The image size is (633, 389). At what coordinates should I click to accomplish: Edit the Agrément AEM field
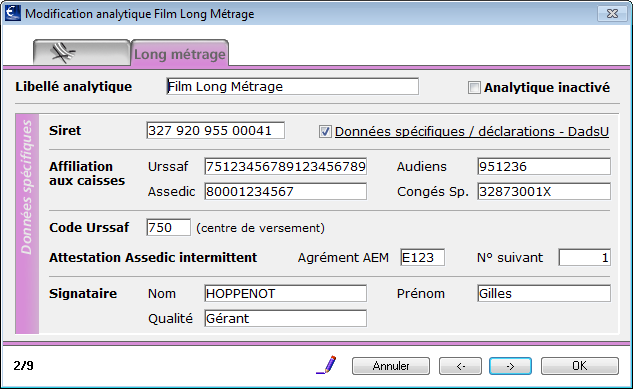click(x=423, y=257)
